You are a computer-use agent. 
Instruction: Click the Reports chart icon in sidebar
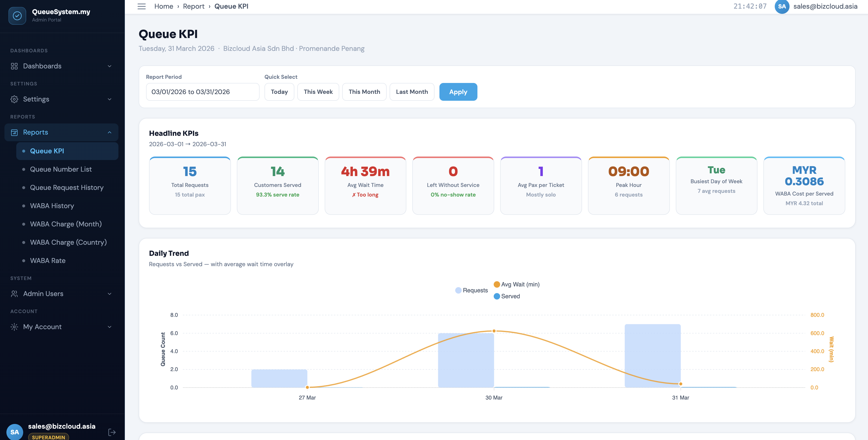(14, 132)
